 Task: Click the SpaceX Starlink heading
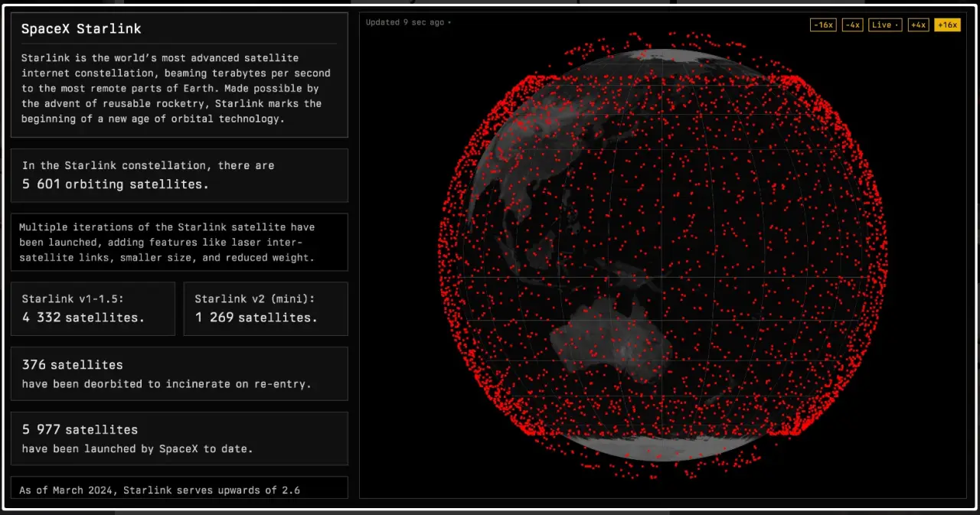81,29
